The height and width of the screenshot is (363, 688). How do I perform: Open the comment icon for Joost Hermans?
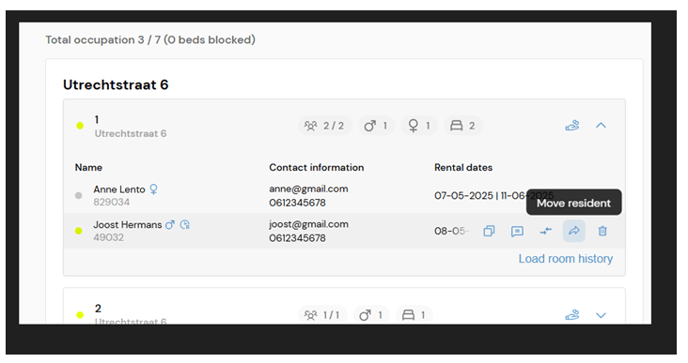[517, 231]
